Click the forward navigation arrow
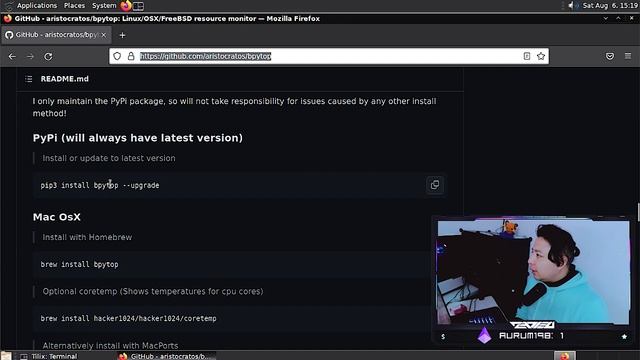 (x=30, y=56)
